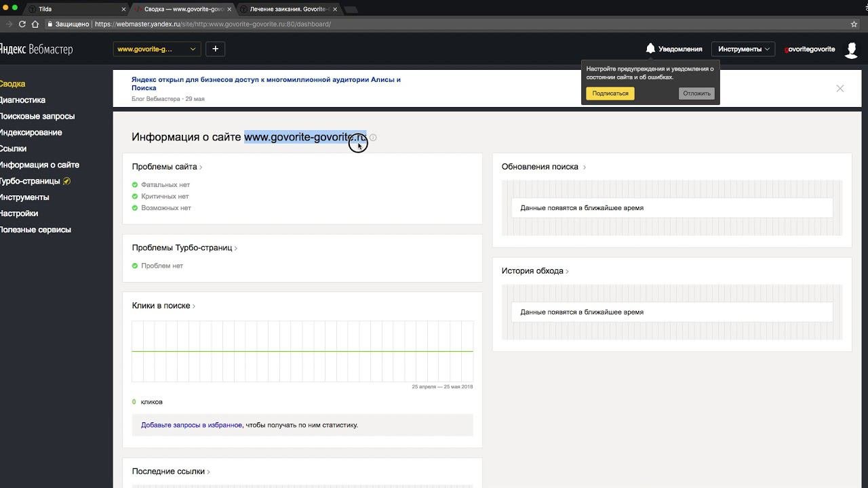
Task: Click the Отложить button
Action: [696, 94]
